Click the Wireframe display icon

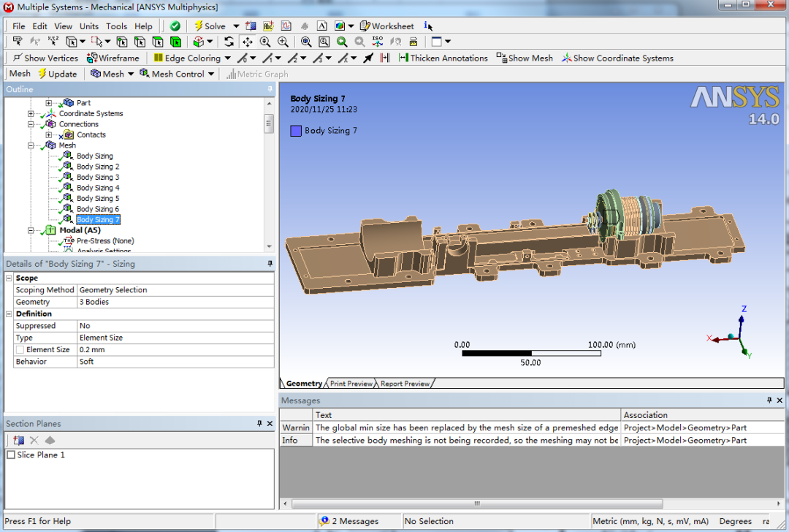[113, 58]
